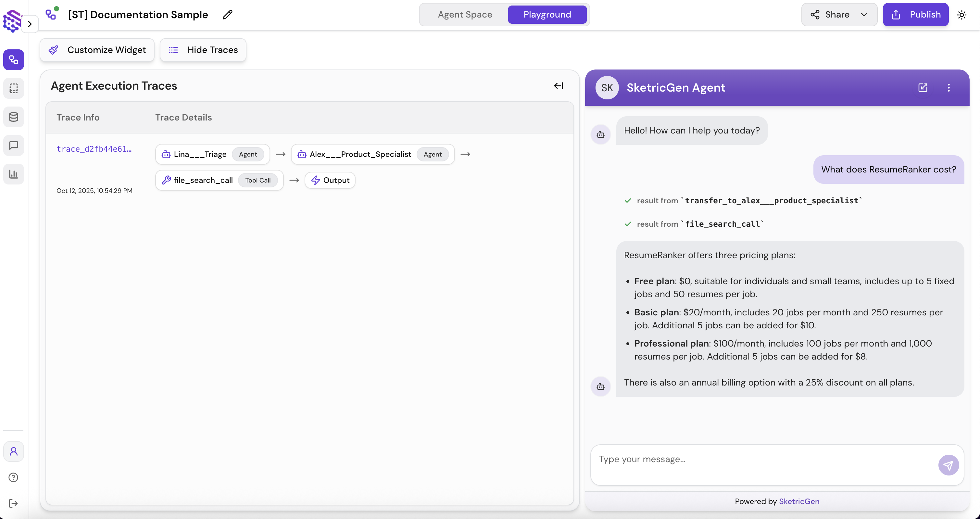Open the analytics bar chart icon
Screen dimensions: 980x519
(14, 174)
